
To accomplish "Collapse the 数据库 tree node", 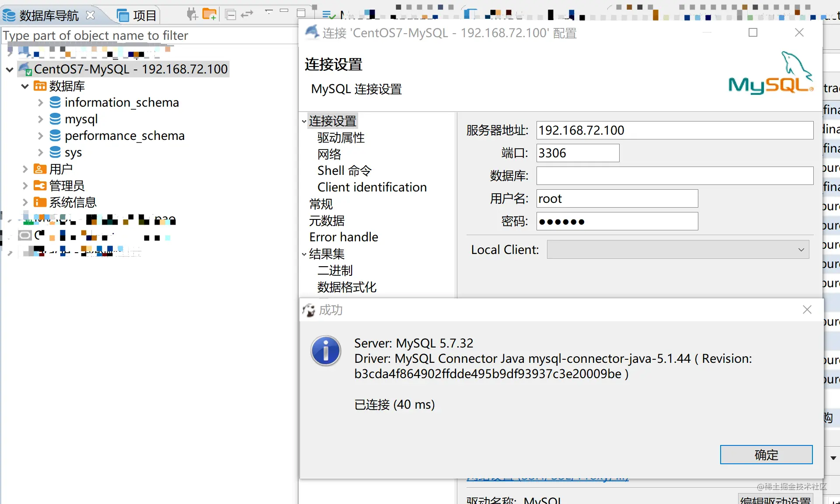I will (25, 86).
